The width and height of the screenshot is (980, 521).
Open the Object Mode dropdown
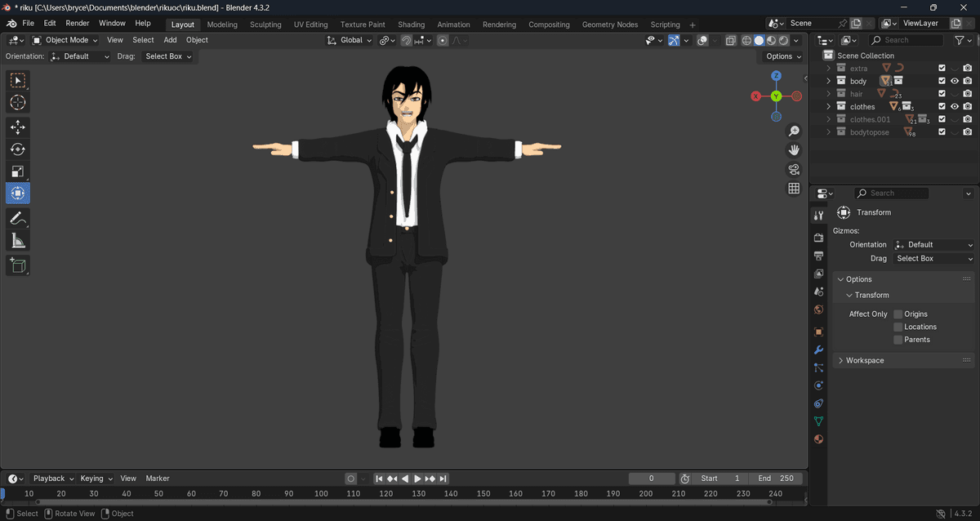[65, 40]
